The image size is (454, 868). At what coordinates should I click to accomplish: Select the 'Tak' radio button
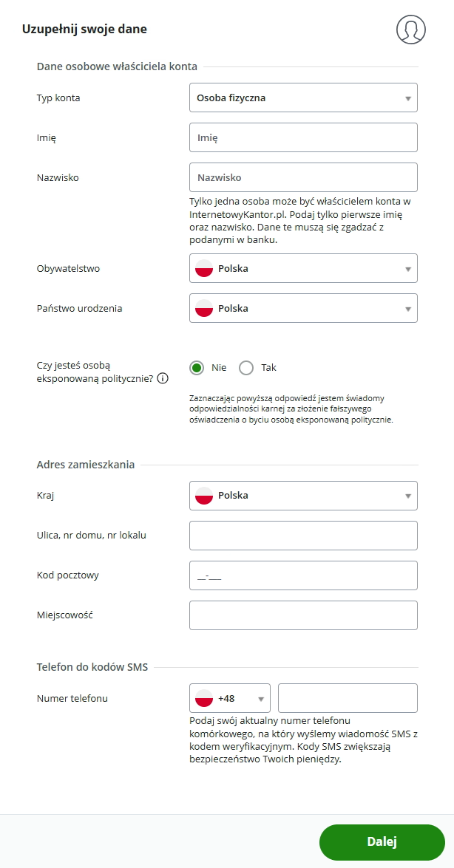point(246,368)
